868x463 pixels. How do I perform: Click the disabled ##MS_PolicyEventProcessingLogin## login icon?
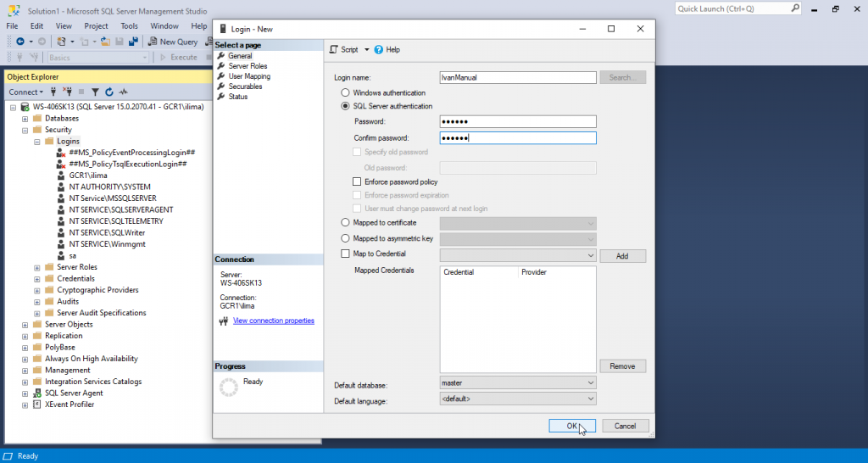(61, 153)
